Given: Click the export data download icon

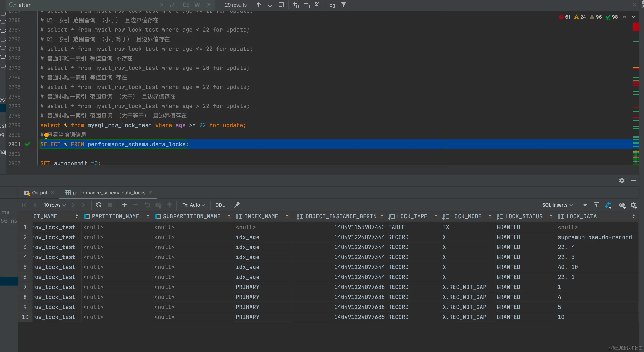Looking at the screenshot, I should click(x=585, y=205).
